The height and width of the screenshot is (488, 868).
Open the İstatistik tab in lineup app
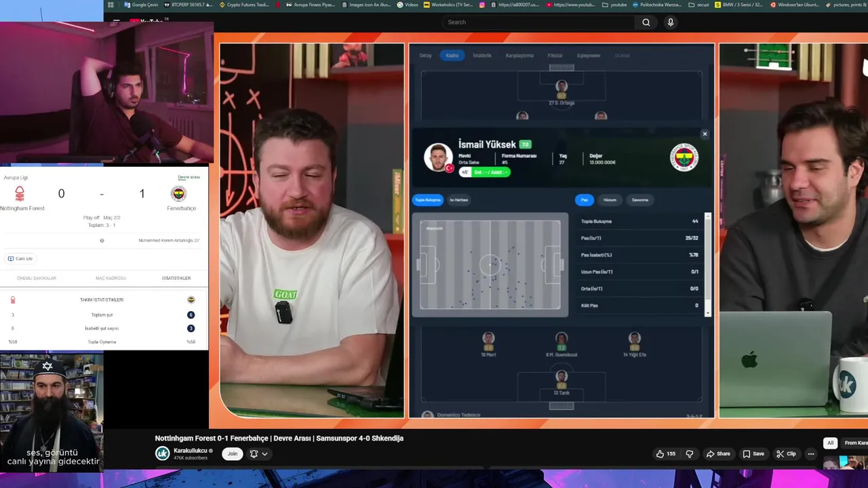(x=482, y=55)
